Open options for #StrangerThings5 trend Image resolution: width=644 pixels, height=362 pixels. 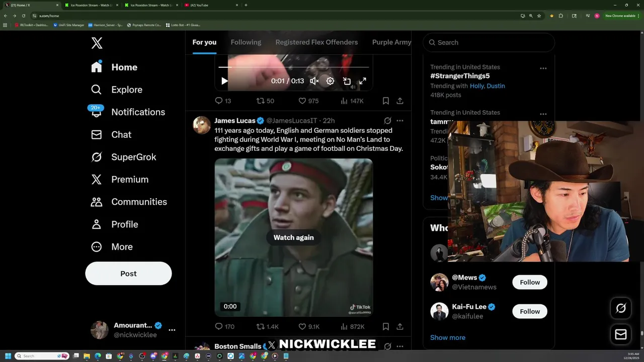[543, 68]
